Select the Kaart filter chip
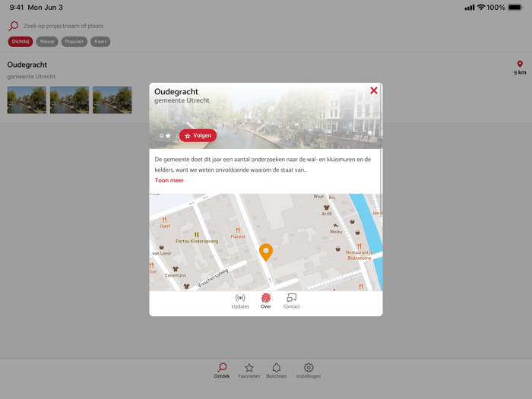The height and width of the screenshot is (399, 532). tap(100, 42)
